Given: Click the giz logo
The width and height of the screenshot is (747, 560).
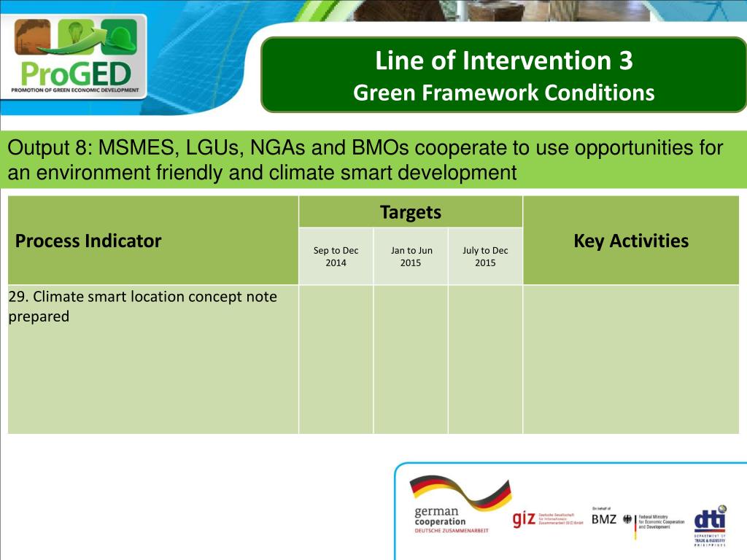Looking at the screenshot, I should [x=548, y=518].
